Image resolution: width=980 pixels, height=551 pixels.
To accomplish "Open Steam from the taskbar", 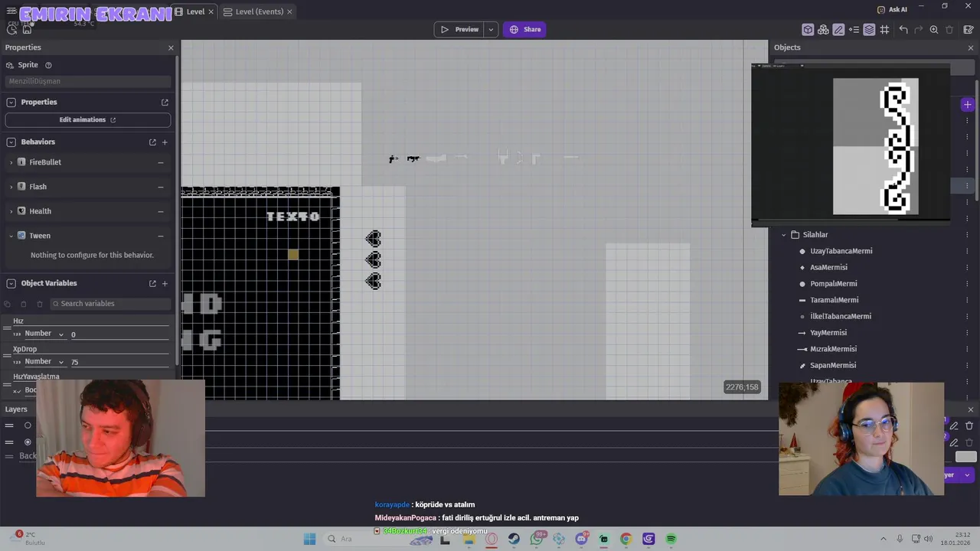I will point(514,539).
